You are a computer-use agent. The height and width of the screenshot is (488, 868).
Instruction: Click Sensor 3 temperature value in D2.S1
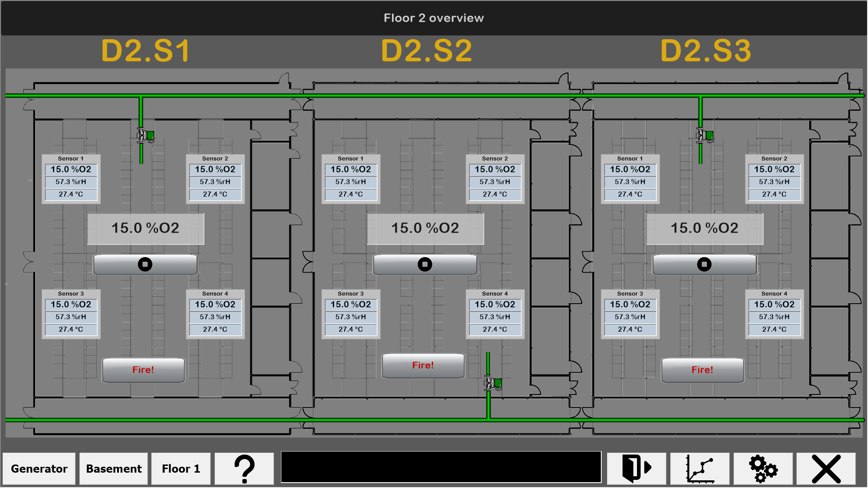coord(71,329)
